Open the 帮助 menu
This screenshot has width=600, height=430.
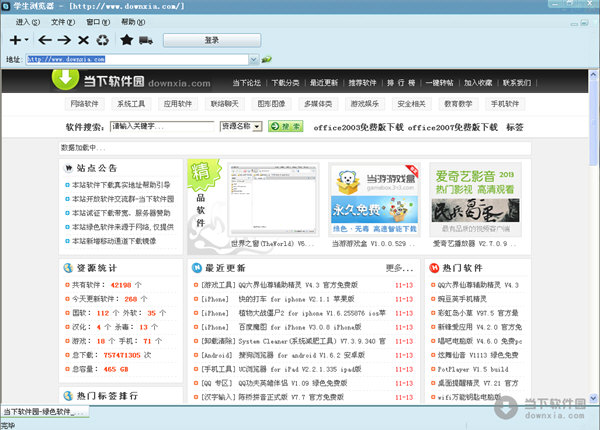click(x=133, y=22)
